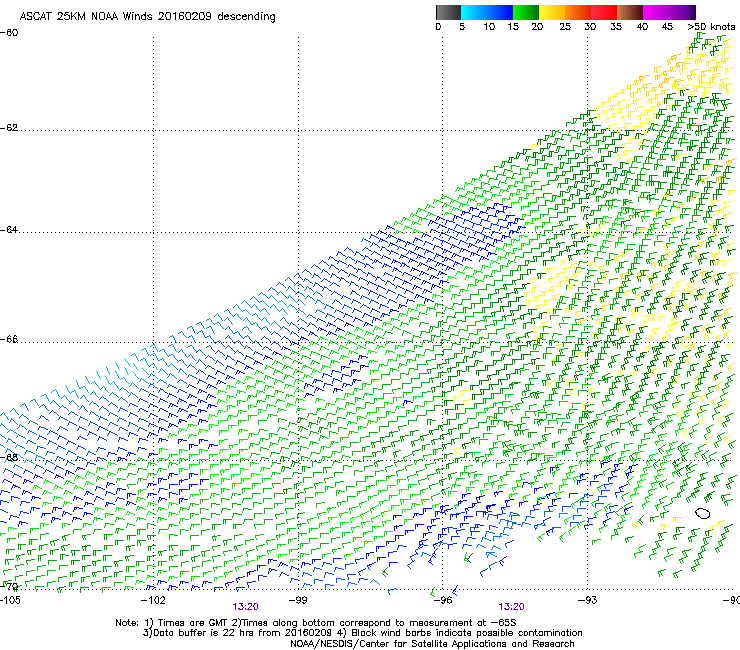
Task: Select the yellow segment of the color bar
Action: (x=552, y=12)
